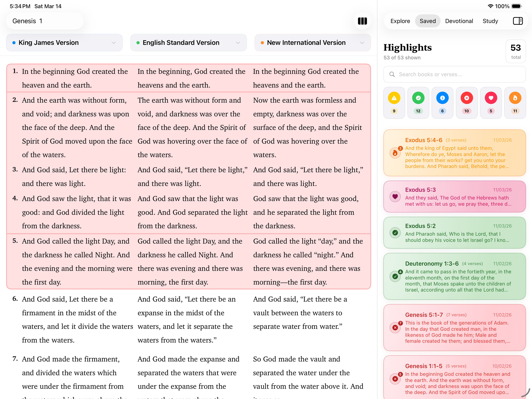Click the 10/02/26 date on Genesis 1:1-5 card
This screenshot has width=532, height=399.
click(502, 366)
